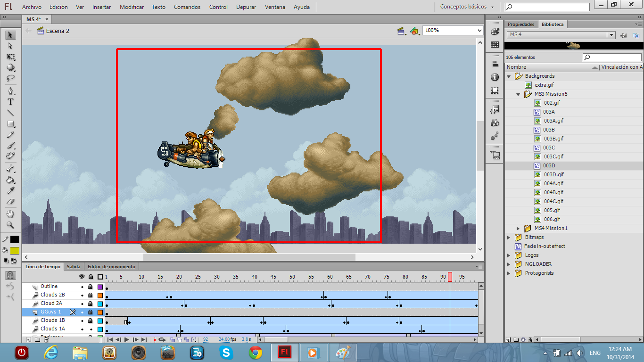Screen dimensions: 644x362
Task: Open the Transform panel icon
Action: click(495, 90)
